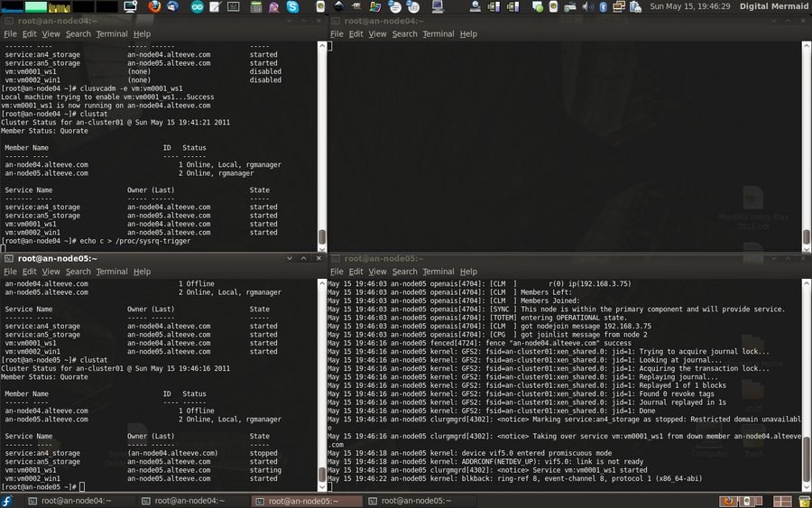Image resolution: width=812 pixels, height=508 pixels.
Task: Click the Digital Mermaid user menu
Action: [774, 6]
